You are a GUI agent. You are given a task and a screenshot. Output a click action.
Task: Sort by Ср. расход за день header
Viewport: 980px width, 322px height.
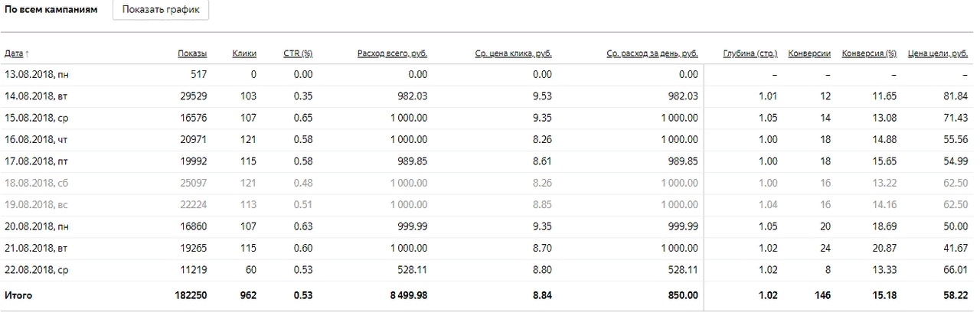tap(652, 54)
